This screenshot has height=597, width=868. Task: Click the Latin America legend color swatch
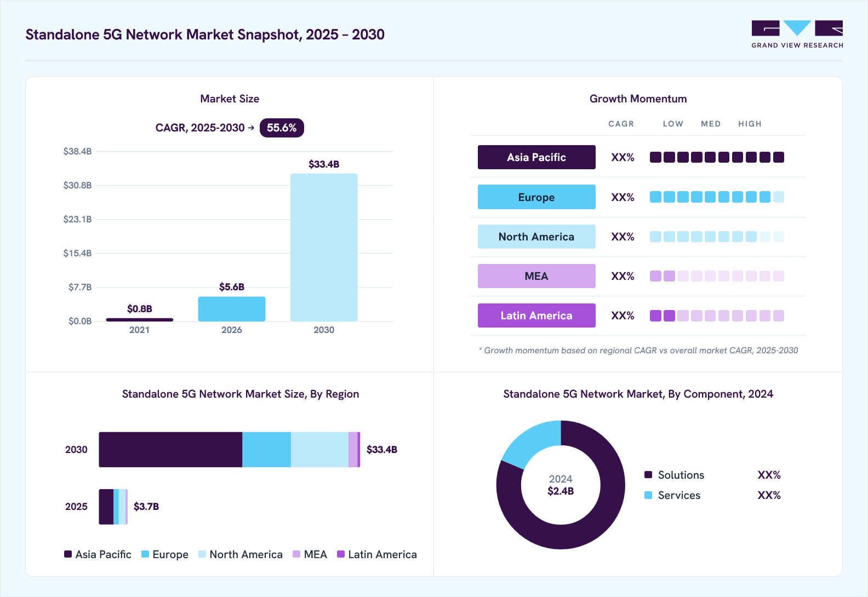coord(341,554)
